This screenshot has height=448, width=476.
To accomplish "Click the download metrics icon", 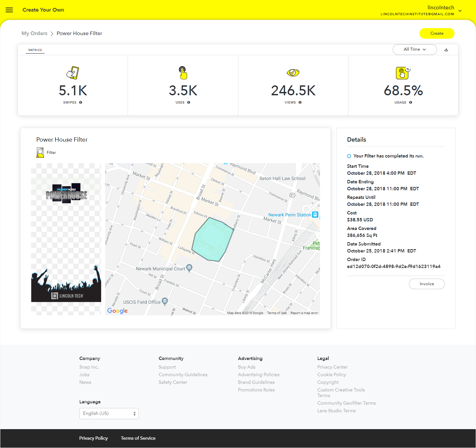I will point(446,50).
